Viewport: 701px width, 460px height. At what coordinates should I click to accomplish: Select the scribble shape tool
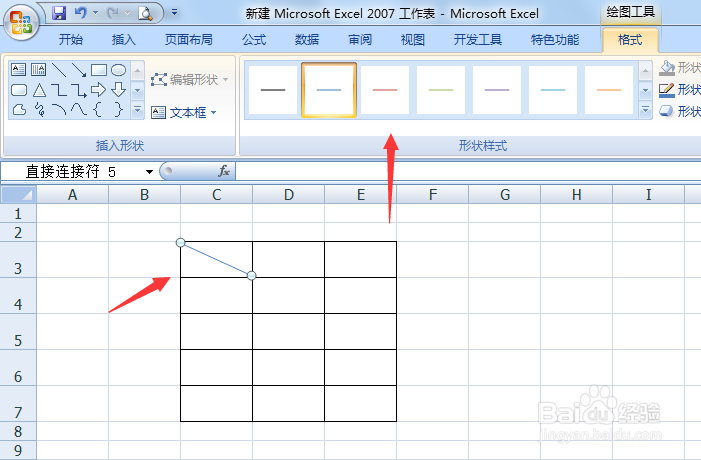click(39, 110)
